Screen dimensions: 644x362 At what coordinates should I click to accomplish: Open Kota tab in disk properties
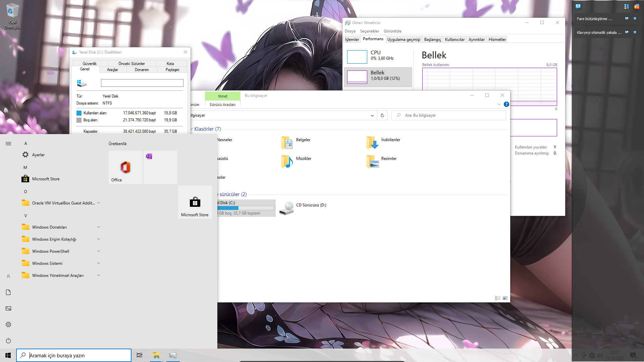[170, 64]
